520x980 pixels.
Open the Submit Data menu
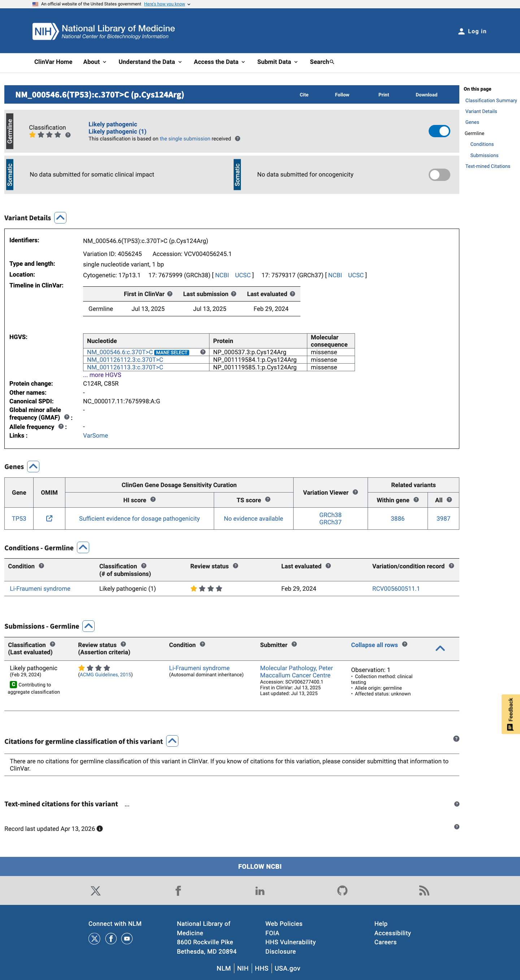point(277,62)
